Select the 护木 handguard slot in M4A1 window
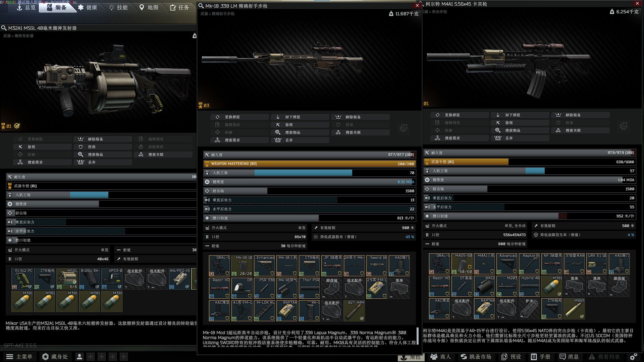Screen dimensions: 644x362 529,308
